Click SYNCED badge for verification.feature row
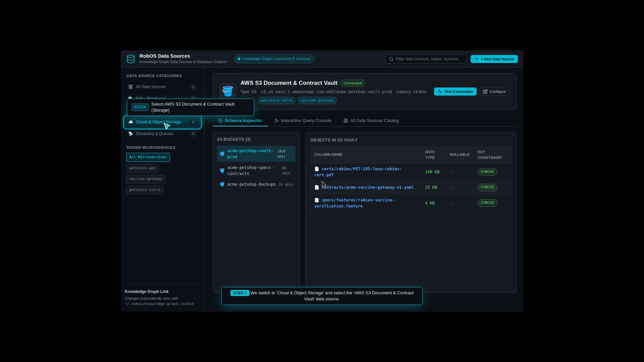The height and width of the screenshot is (362, 644). (x=487, y=203)
